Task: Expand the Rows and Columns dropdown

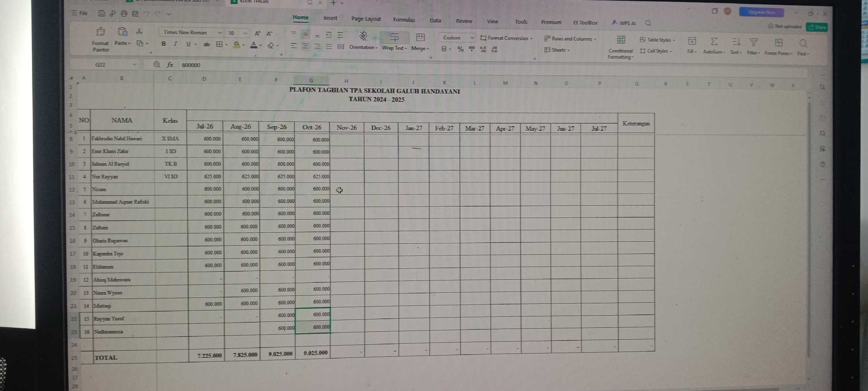Action: coord(595,39)
